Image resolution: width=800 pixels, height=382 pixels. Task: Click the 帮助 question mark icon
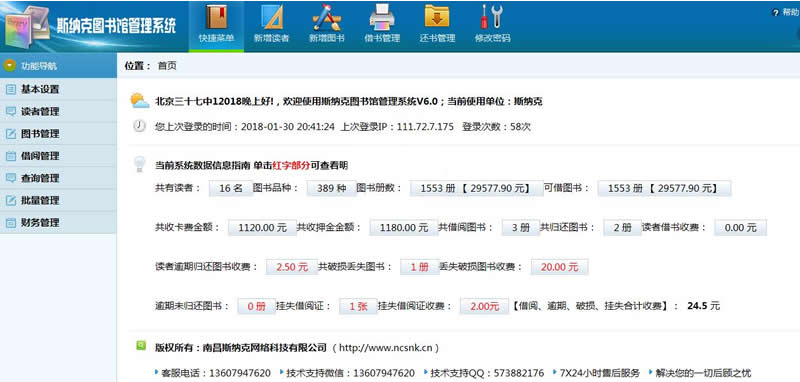(x=776, y=13)
